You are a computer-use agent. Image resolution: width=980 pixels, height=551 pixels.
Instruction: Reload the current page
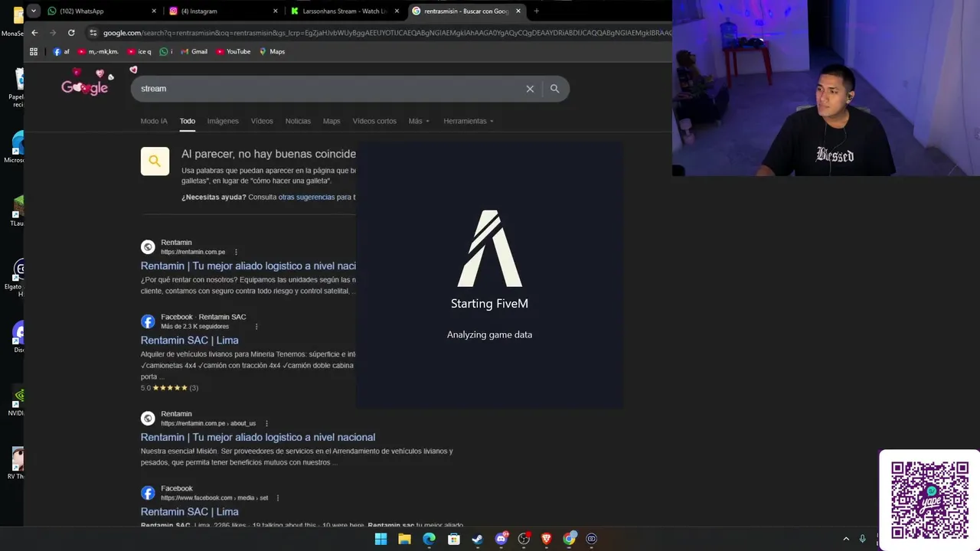(x=71, y=33)
